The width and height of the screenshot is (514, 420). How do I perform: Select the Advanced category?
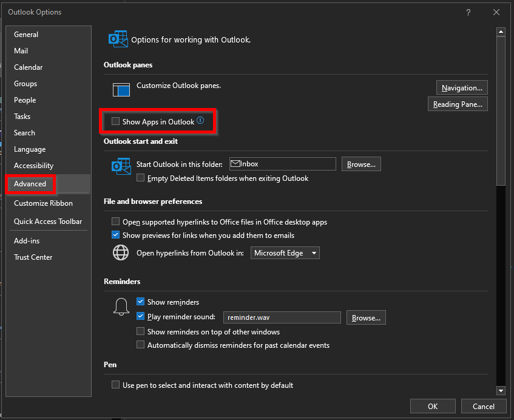pos(48,184)
